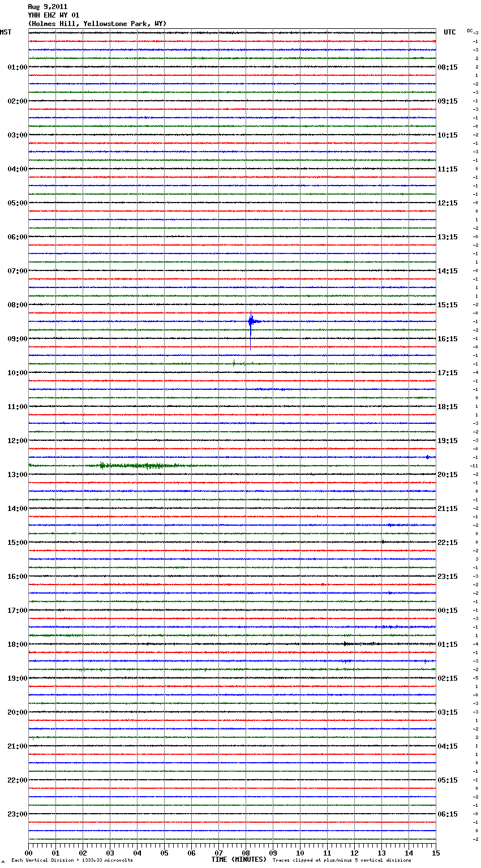Click minute "05" on the bottom axis
The image size is (481, 868).
(164, 853)
